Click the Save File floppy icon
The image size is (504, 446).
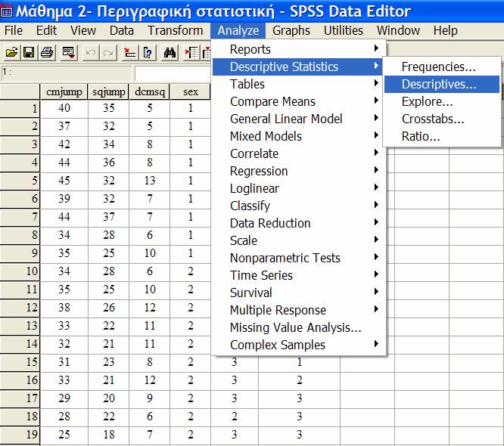pyautogui.click(x=29, y=52)
